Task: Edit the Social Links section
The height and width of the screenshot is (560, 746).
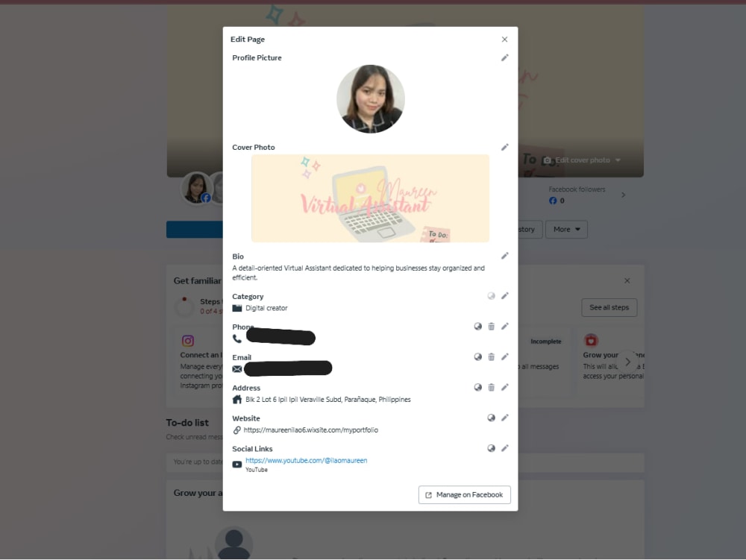Action: tap(505, 448)
